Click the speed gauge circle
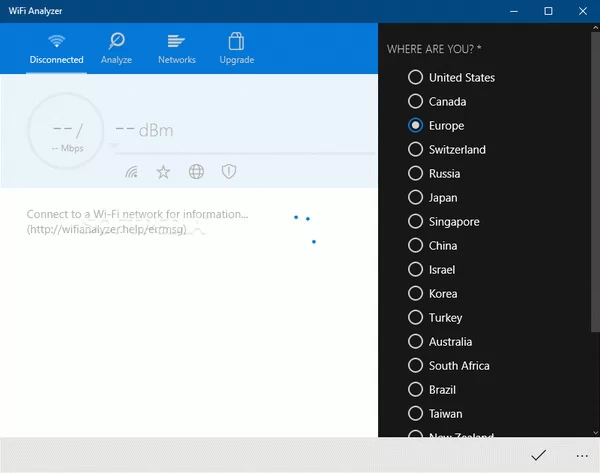Screen dimensions: 600x473 66,132
